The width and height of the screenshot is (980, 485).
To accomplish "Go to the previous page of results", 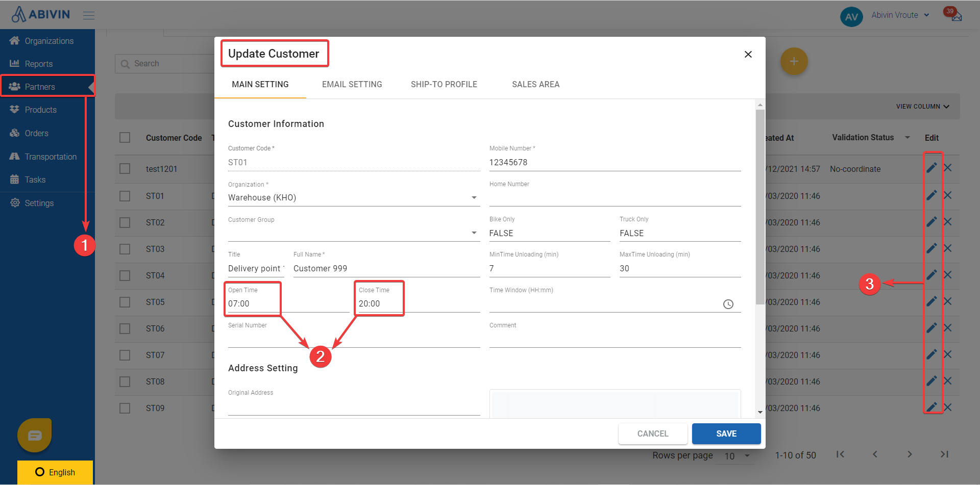I will [x=875, y=454].
